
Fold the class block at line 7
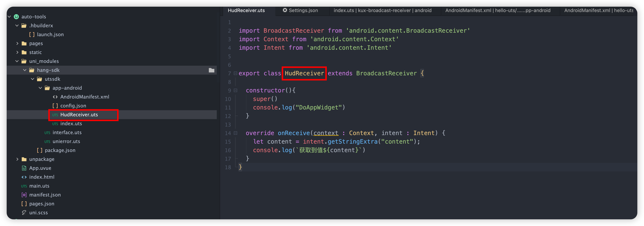235,73
